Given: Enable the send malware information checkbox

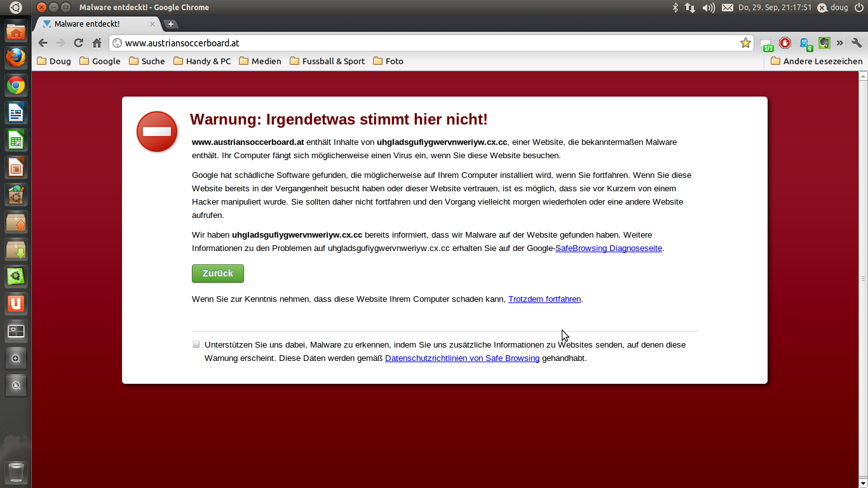Looking at the screenshot, I should click(196, 344).
